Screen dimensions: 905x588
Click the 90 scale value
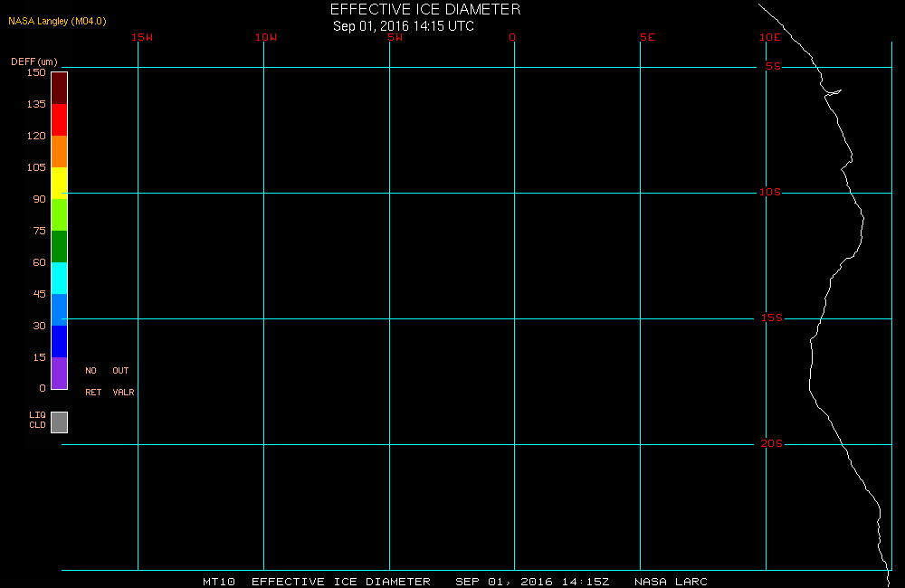(39, 200)
